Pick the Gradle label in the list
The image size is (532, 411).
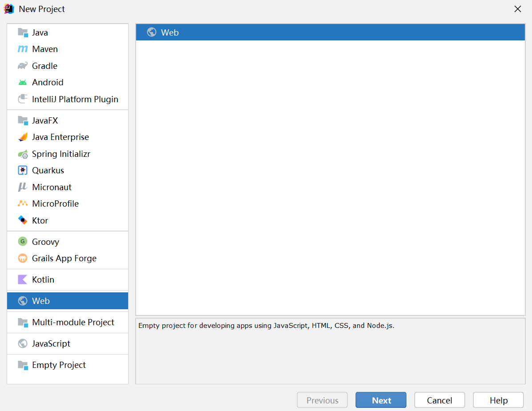pyautogui.click(x=45, y=66)
